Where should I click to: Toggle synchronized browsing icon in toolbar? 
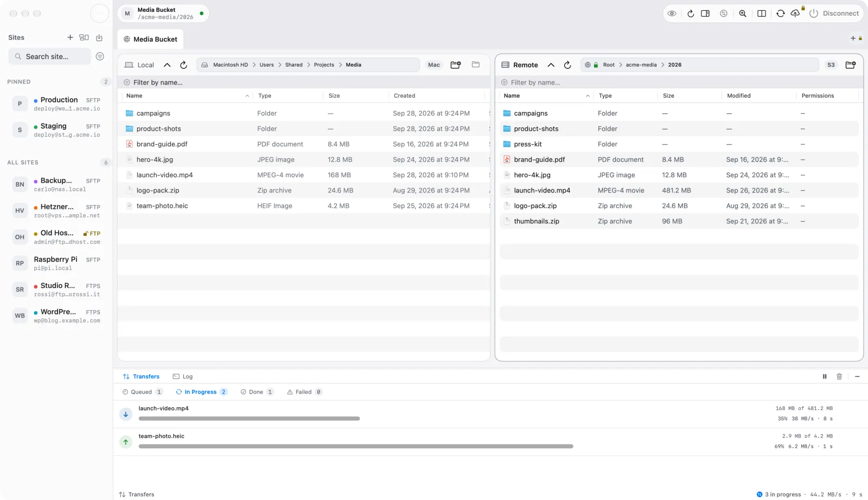coord(724,14)
